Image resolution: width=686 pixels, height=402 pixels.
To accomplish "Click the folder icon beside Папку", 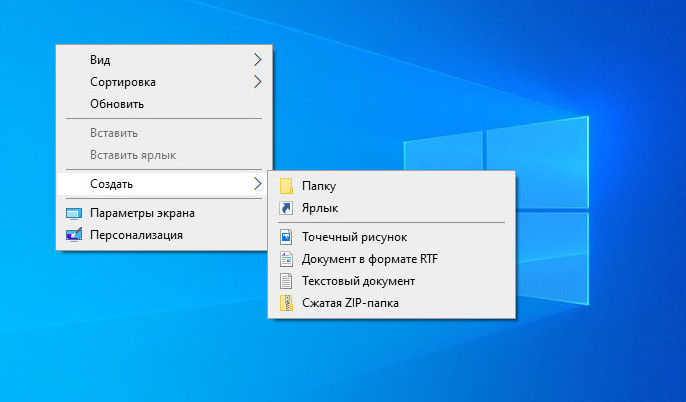I will tap(286, 186).
